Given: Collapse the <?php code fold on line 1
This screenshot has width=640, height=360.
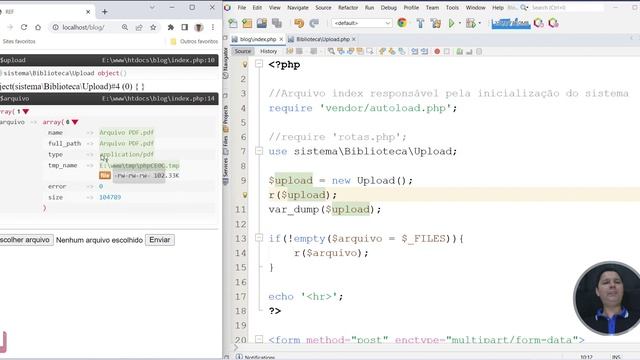Looking at the screenshot, I should coord(259,64).
